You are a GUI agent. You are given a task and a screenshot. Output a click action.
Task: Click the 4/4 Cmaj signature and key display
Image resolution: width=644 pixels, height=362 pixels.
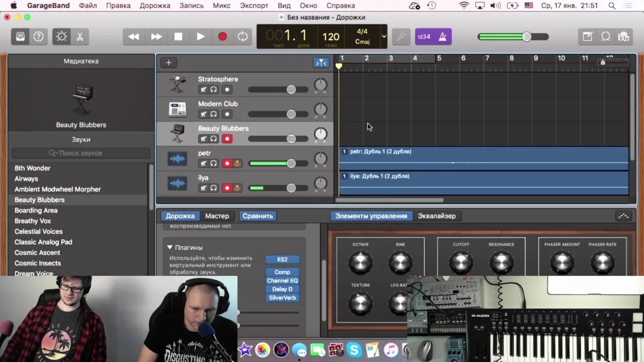tap(362, 37)
